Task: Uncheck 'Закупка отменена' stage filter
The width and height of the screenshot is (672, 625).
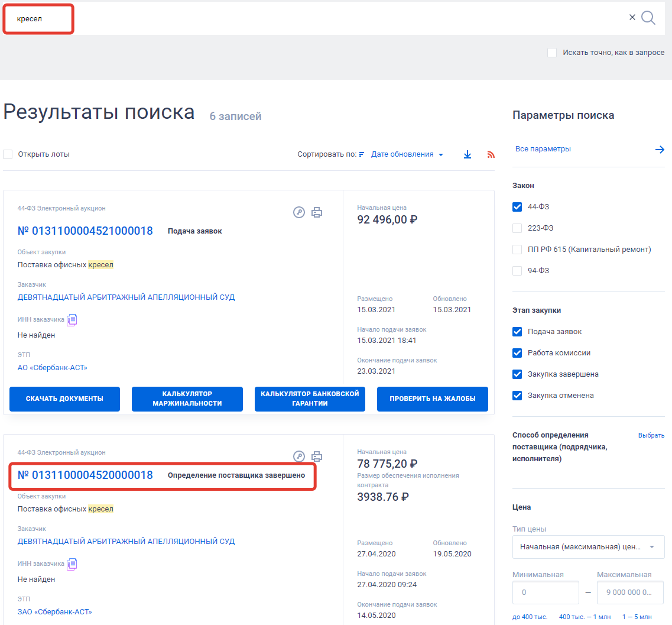Action: [x=517, y=396]
